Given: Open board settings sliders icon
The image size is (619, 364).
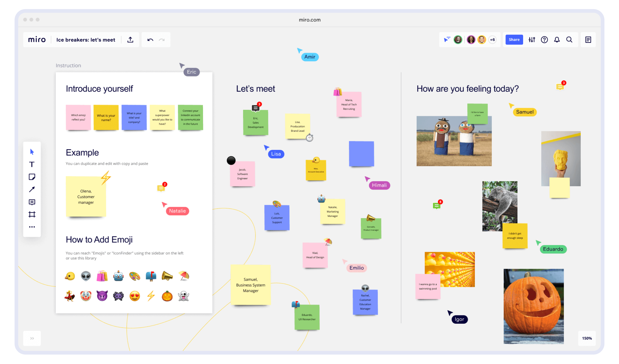Looking at the screenshot, I should coord(532,40).
